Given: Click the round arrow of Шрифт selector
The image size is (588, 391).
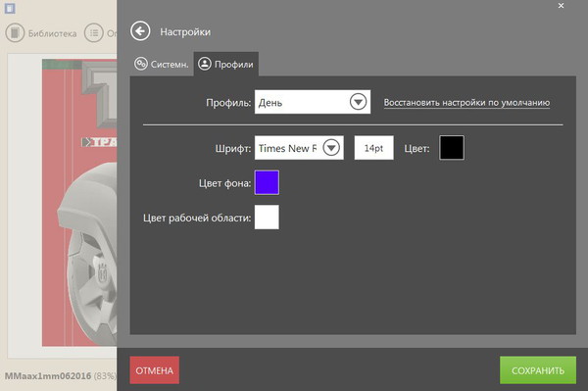Looking at the screenshot, I should (331, 148).
